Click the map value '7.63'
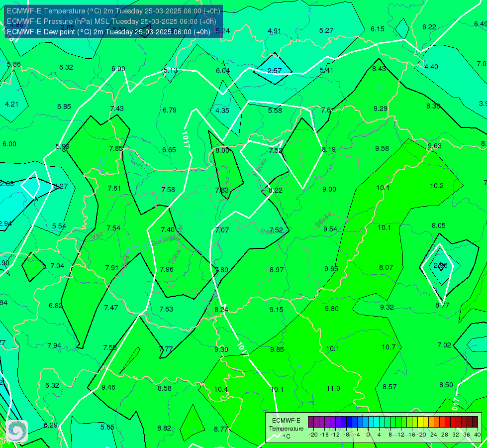The width and height of the screenshot is (487, 448). coord(166,309)
